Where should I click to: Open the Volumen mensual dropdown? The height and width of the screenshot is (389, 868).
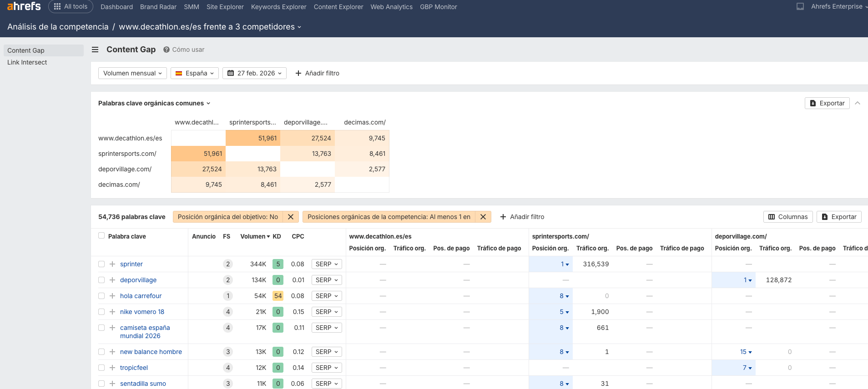click(132, 73)
